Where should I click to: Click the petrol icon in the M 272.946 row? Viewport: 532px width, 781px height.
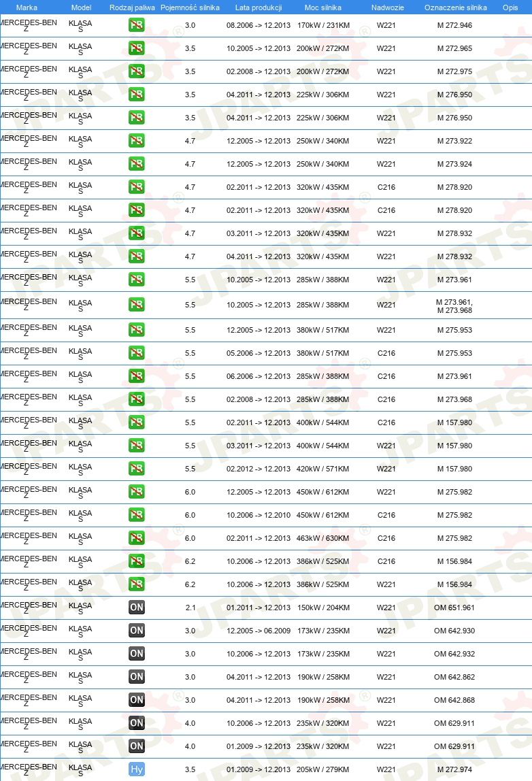point(137,25)
